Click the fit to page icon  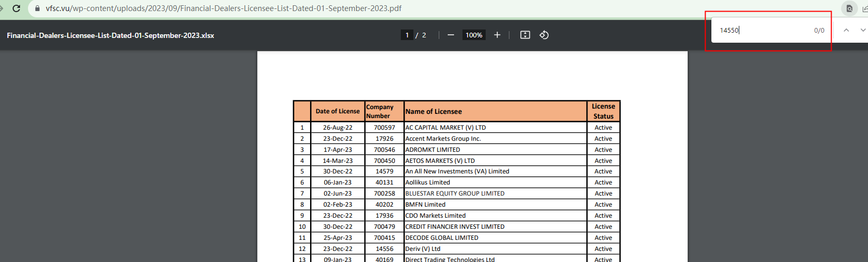[x=525, y=35]
